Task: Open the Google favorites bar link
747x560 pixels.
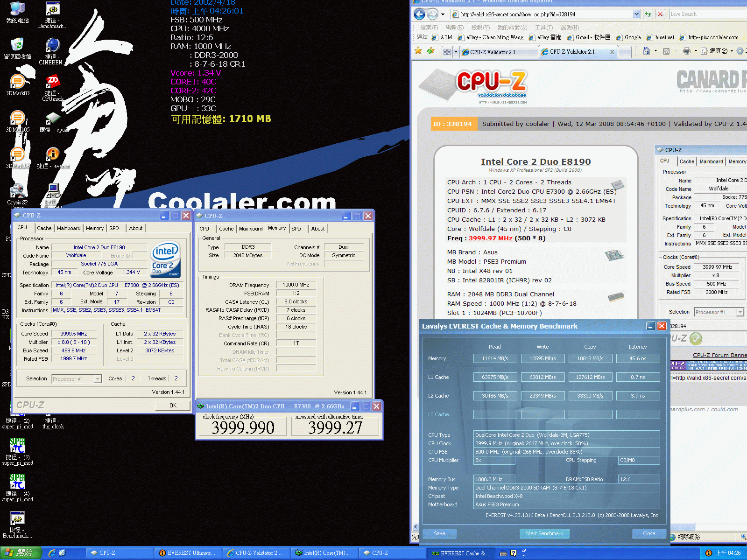Action: click(x=629, y=37)
